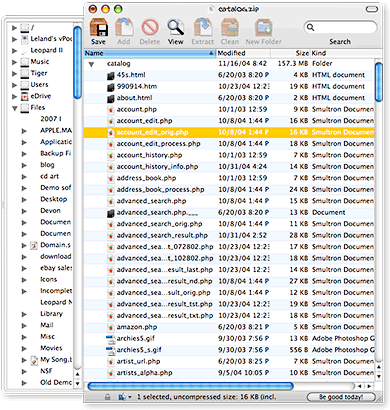Collapse the Files tree in sidebar
The width and height of the screenshot is (390, 410).
pos(15,108)
